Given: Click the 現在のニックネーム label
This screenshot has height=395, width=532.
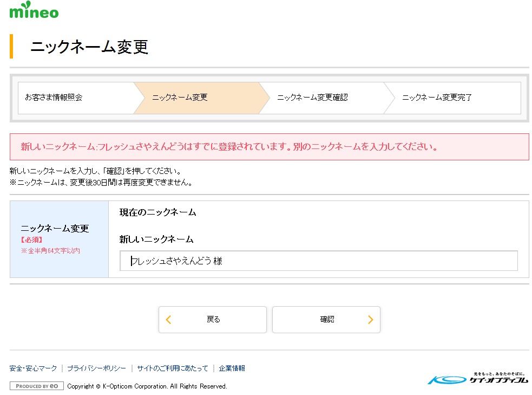Looking at the screenshot, I should coord(157,212).
